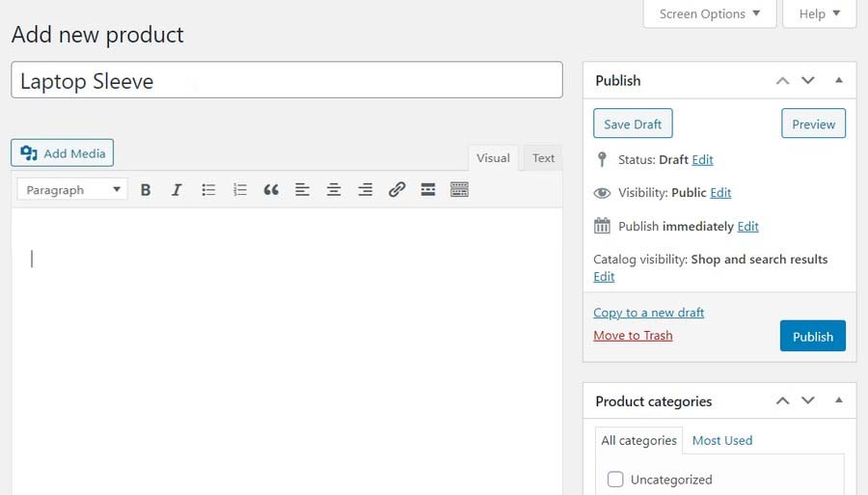Viewport: 868px width, 495px height.
Task: Move Publish panel down
Action: tap(808, 81)
